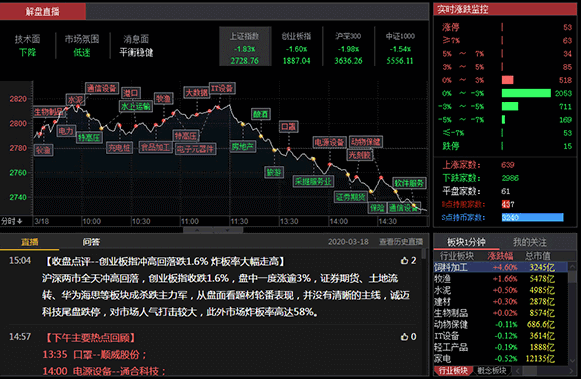Click the 生物制品 chart label
581x379 pixels.
click(49, 112)
